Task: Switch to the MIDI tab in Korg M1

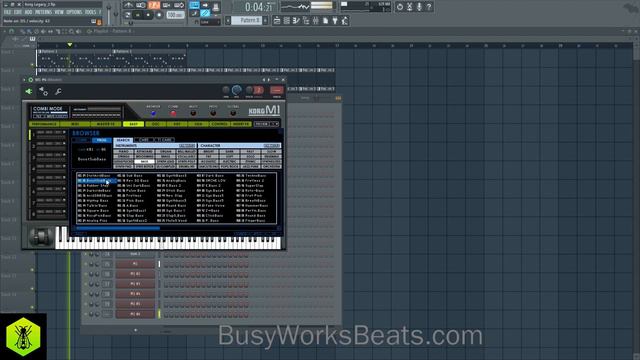Action: 75,124
